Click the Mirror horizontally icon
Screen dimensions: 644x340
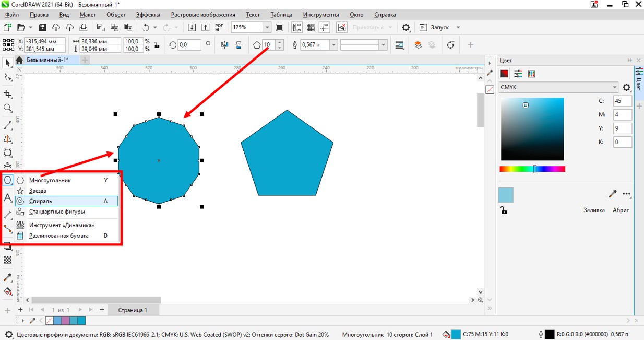tap(225, 45)
